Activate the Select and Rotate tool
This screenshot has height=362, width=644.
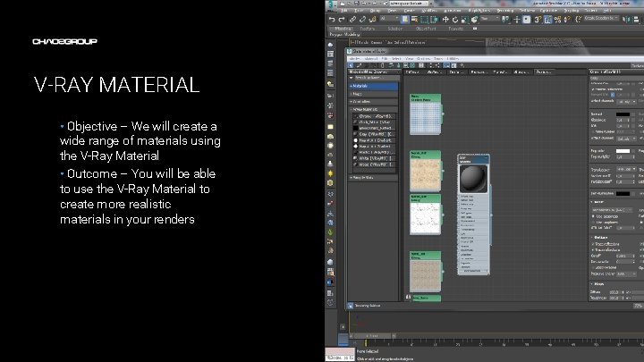(x=455, y=20)
